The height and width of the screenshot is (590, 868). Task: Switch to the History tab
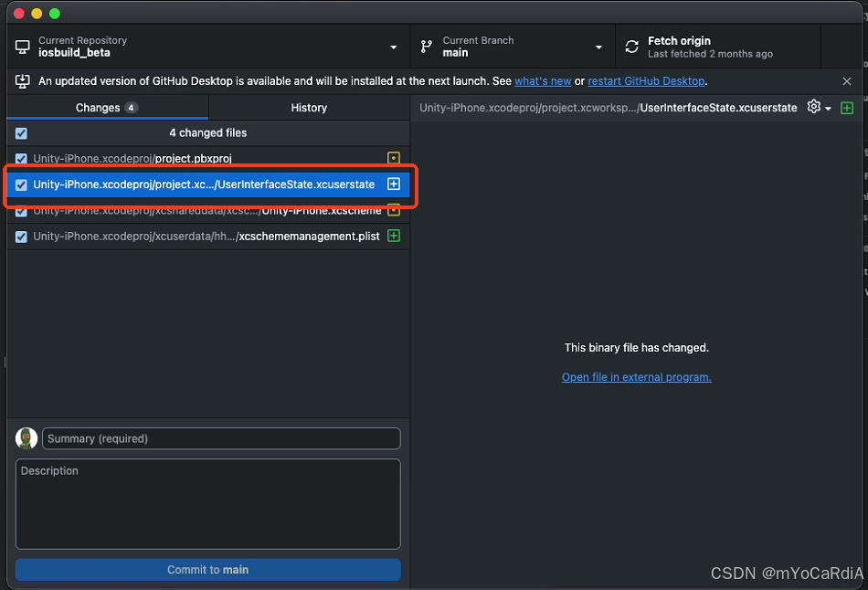tap(309, 108)
